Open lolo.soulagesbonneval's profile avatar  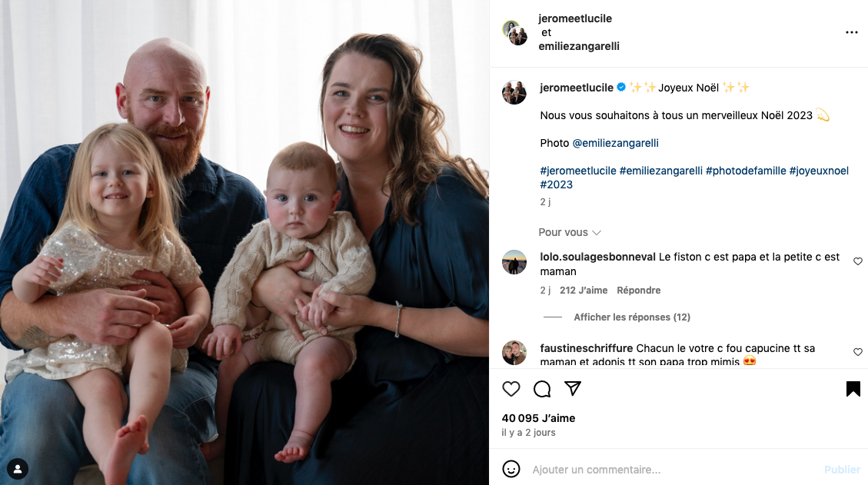tap(514, 262)
